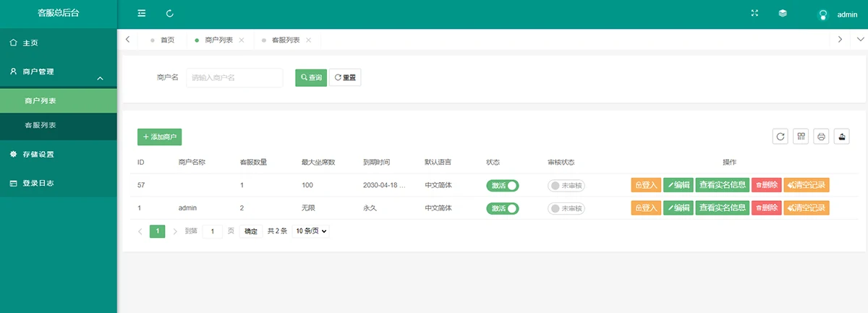Toggle the 激活 switch for the admin merchant

click(503, 208)
